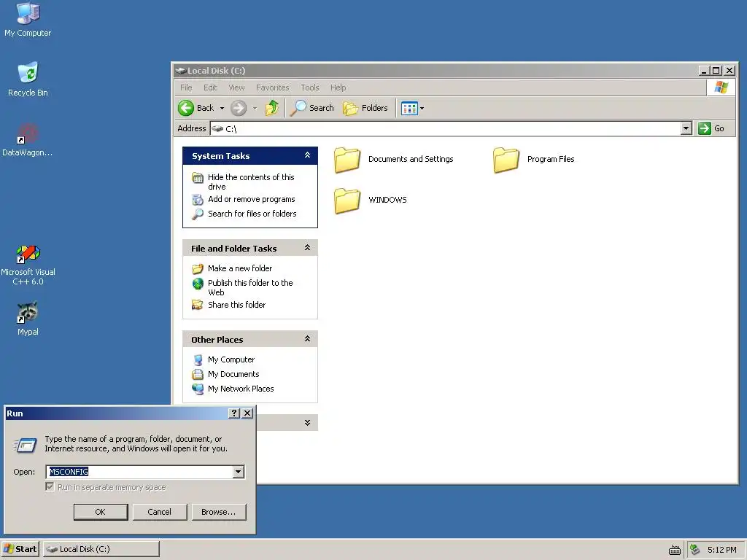Open the Favorites menu
747x560 pixels.
273,87
